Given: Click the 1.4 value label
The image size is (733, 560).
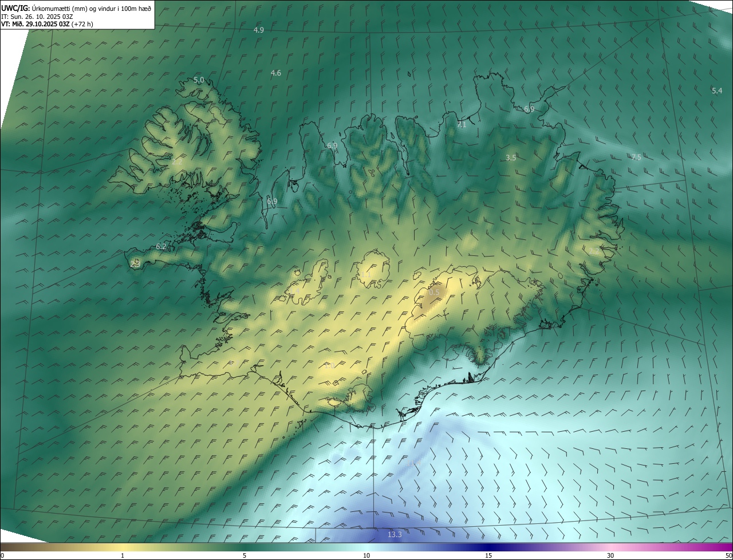Looking at the screenshot, I should 294,291.
